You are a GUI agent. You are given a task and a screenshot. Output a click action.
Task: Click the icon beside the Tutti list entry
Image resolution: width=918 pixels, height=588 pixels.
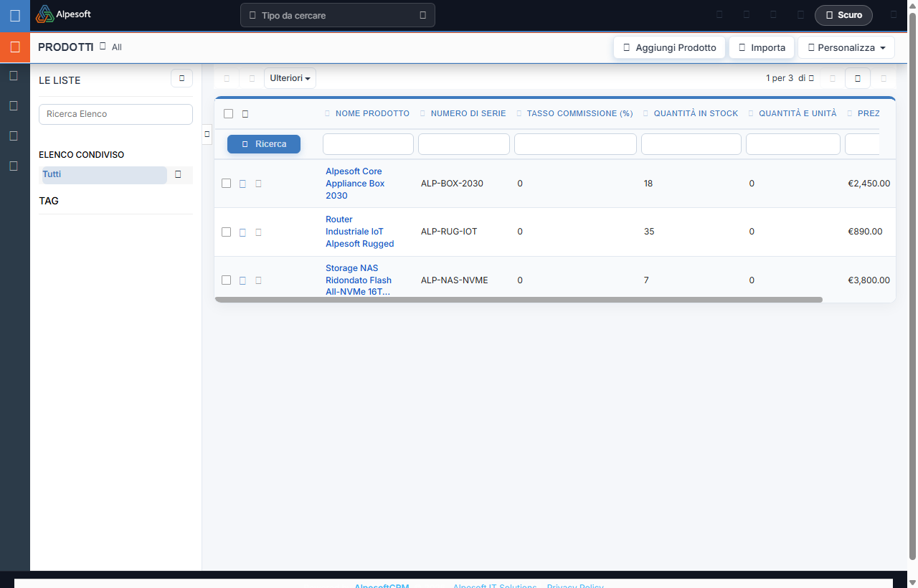tap(179, 174)
